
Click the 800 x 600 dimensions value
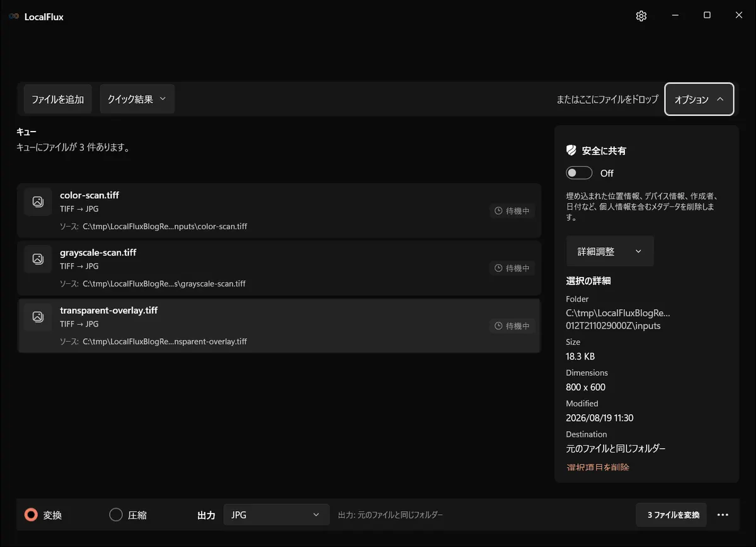click(x=586, y=387)
